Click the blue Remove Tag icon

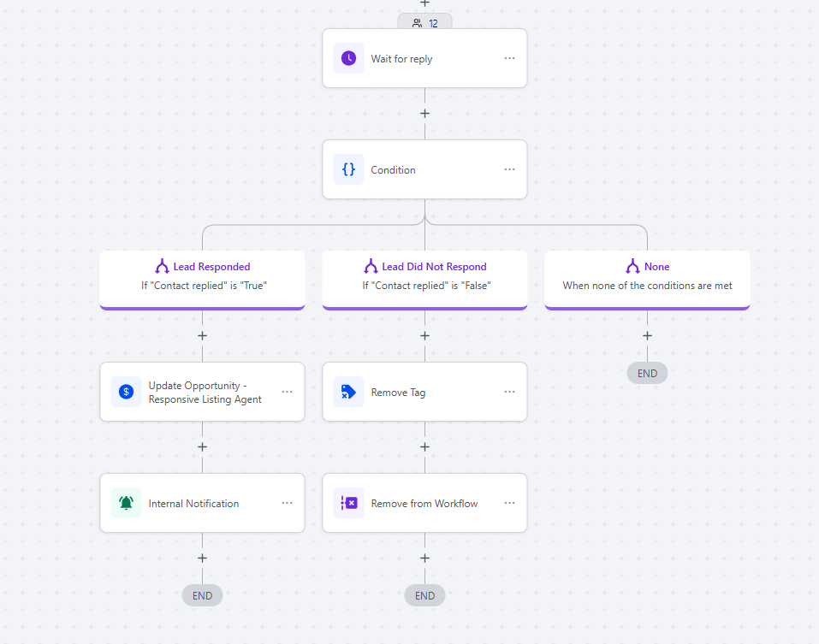pos(349,392)
